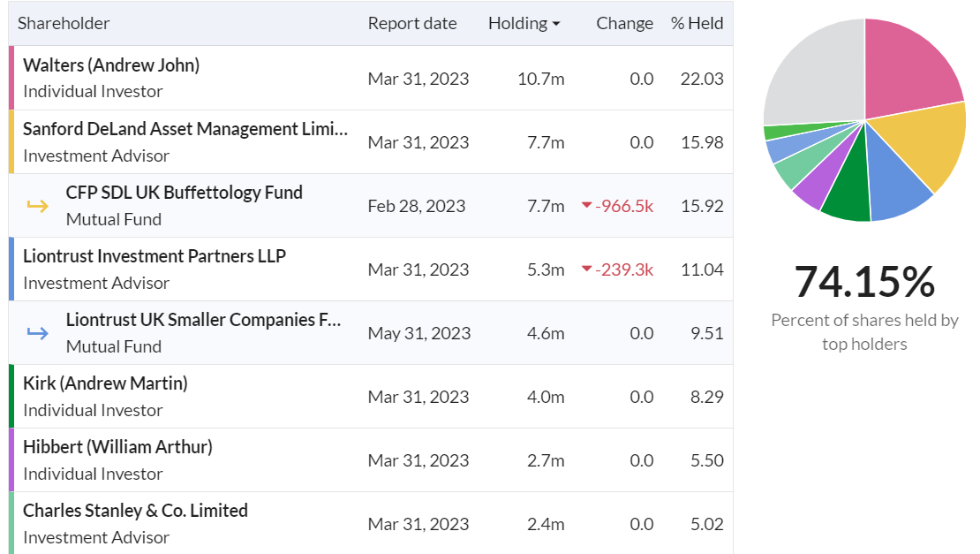
Task: Click the -239.3k change value
Action: [x=623, y=269]
